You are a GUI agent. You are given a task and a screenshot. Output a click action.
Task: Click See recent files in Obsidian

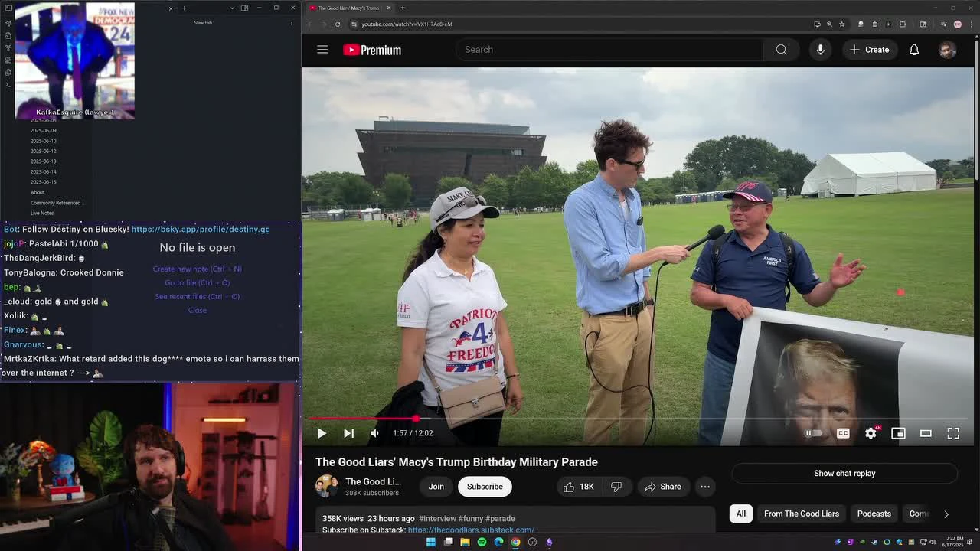197,296
